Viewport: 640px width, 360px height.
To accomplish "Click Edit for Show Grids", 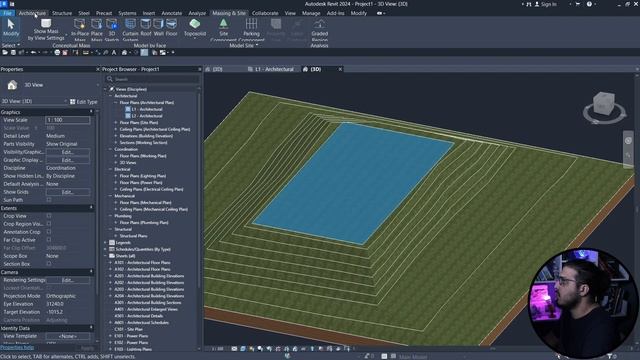I will click(68, 192).
